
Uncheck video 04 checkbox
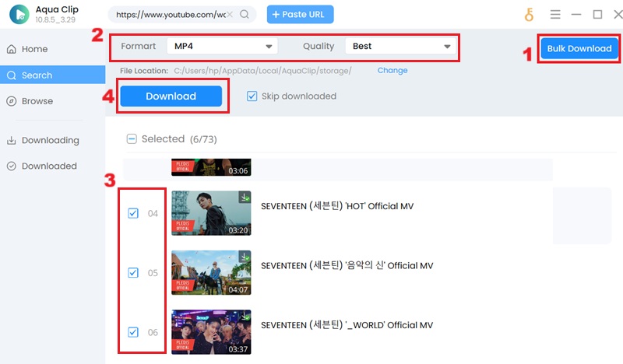pos(133,213)
